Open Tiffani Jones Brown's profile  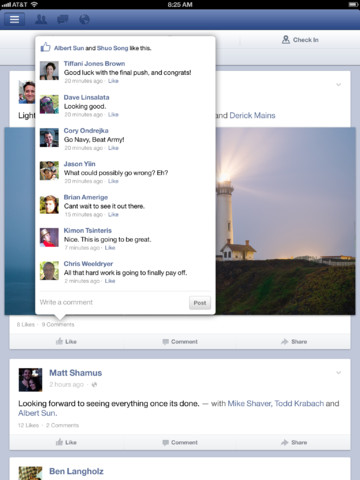pos(94,64)
